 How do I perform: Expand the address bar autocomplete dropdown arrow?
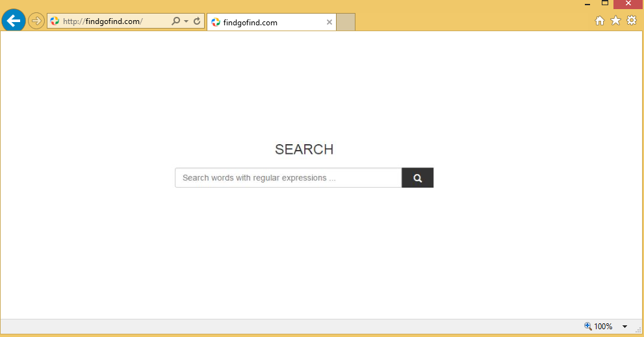(x=186, y=21)
